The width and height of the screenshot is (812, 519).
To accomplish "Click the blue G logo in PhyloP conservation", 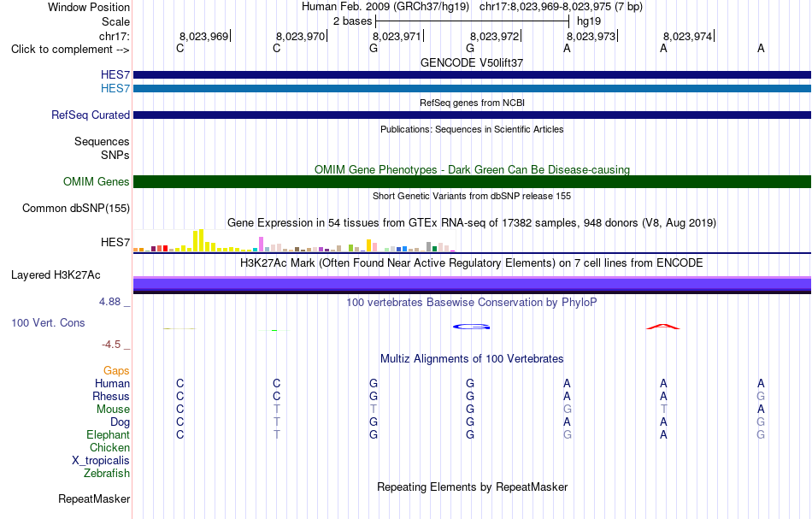I will pos(471,327).
